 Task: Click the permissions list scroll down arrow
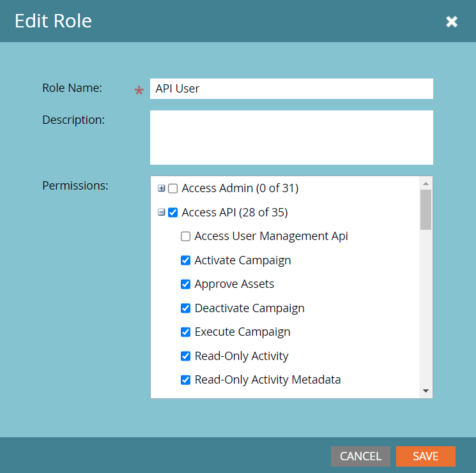pos(426,391)
